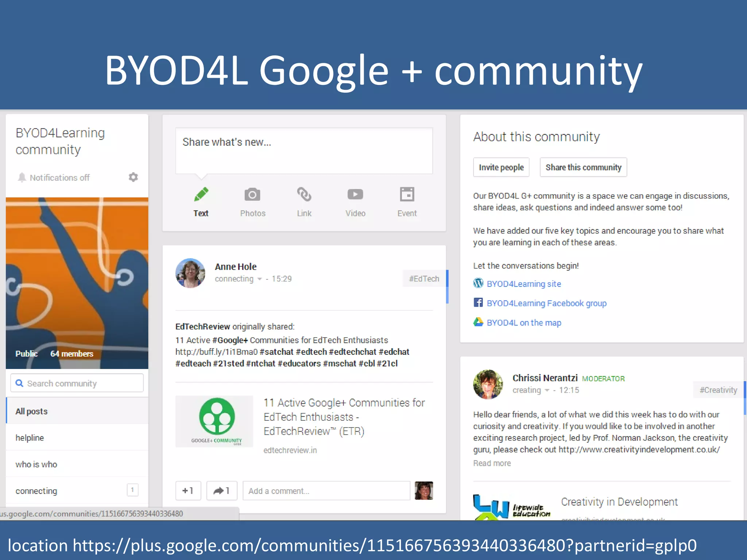Image resolution: width=747 pixels, height=560 pixels.
Task: Click the #Creativity hashtag tag
Action: click(718, 390)
